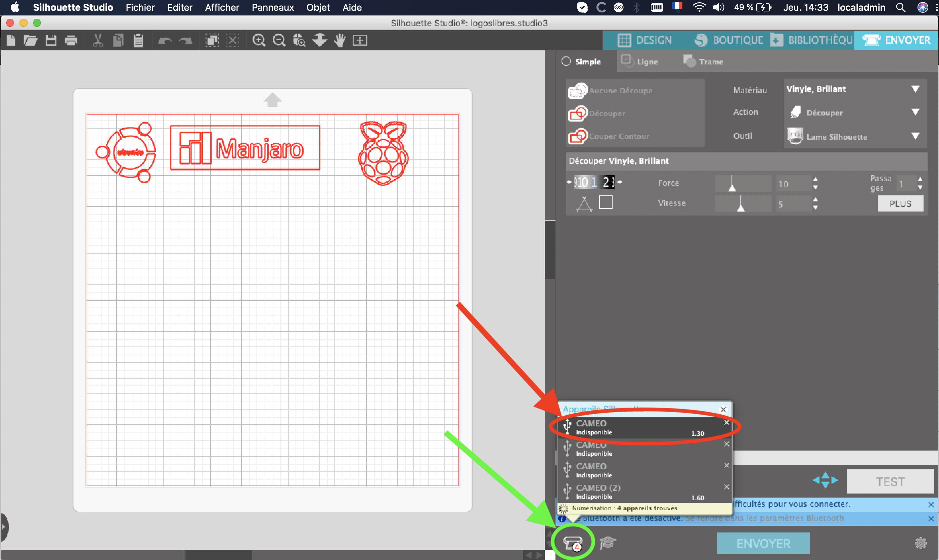Click the Undo arrow icon
Screen dimensions: 939x560
165,40
